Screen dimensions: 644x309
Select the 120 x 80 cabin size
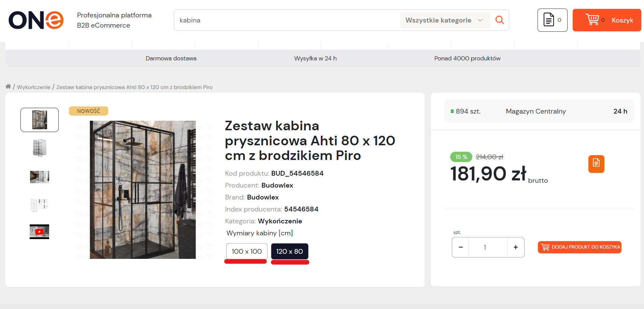(290, 251)
